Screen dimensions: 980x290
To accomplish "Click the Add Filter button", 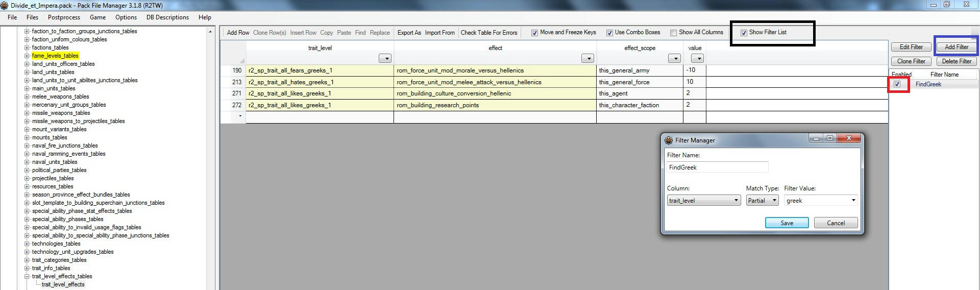I will pos(956,47).
